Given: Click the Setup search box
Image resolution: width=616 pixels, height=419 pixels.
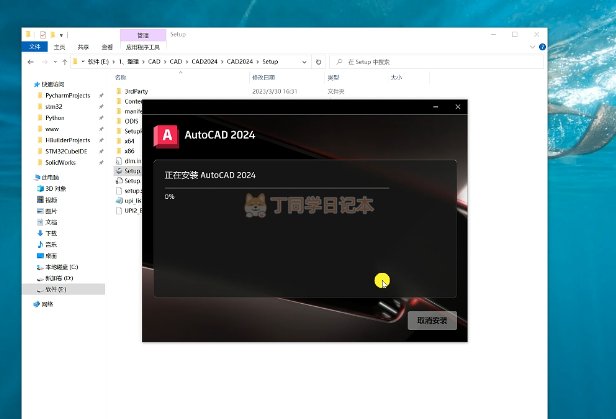Looking at the screenshot, I should [436, 62].
